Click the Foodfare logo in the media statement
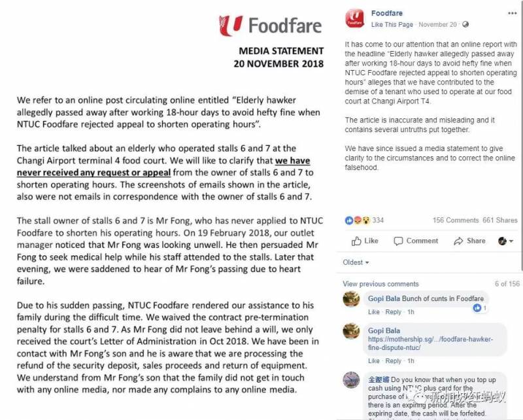523x420 pixels. click(x=271, y=26)
